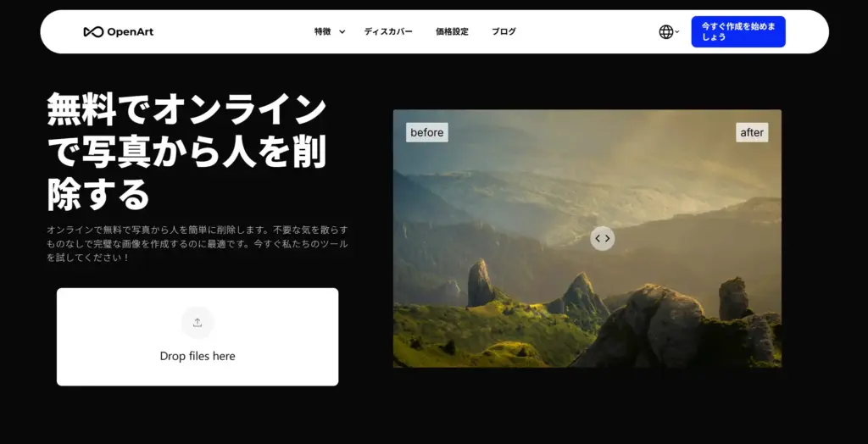This screenshot has height=444, width=868.
Task: Click the OpenArt infinity logo icon
Action: [93, 32]
